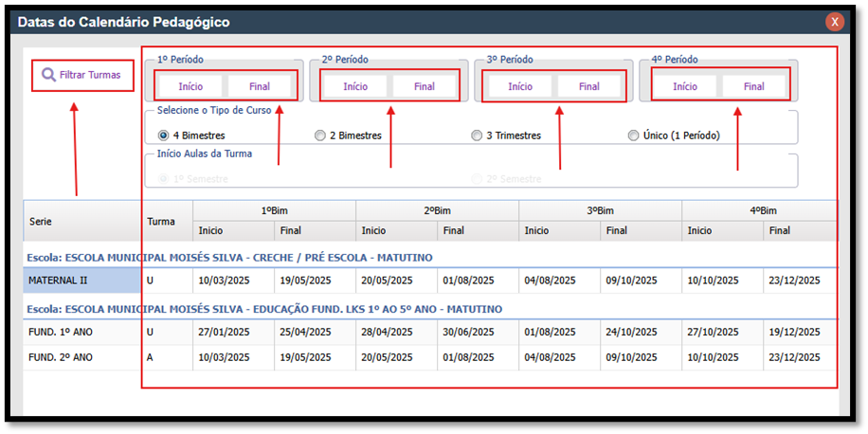Click the magnifier icon beside Filtrar Turmas
This screenshot has height=434, width=868.
point(47,74)
